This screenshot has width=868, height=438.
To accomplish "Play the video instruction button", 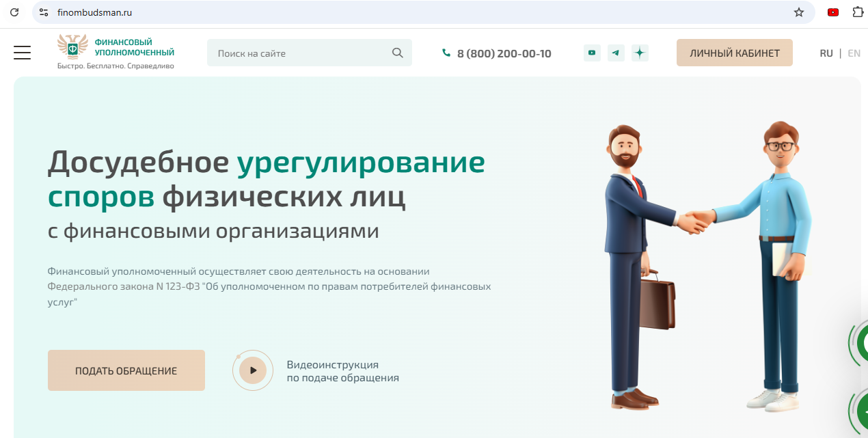I will 253,370.
